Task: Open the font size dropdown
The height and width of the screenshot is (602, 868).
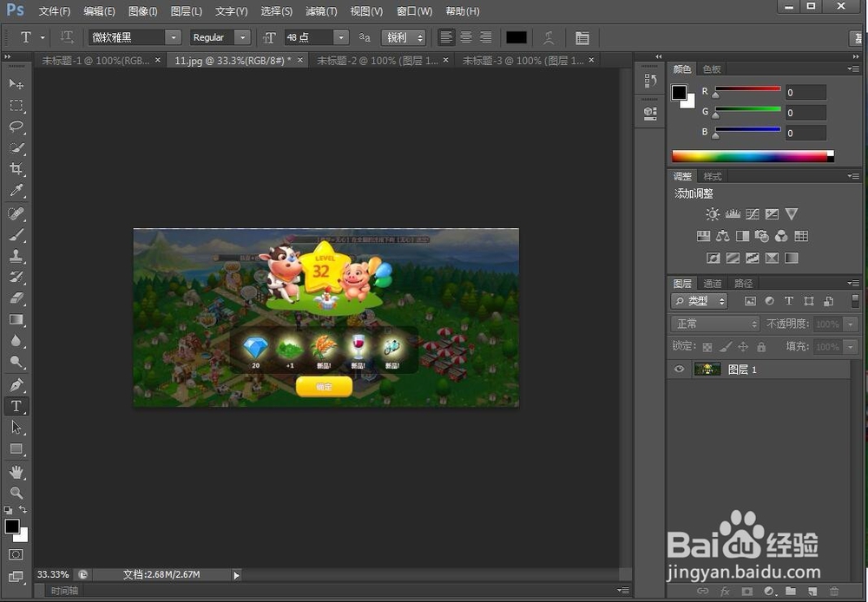Action: tap(341, 37)
